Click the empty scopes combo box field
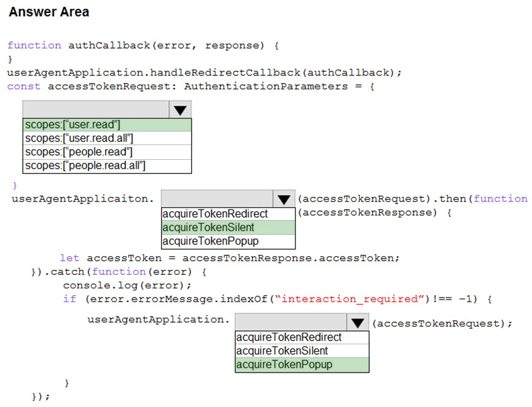532x407 pixels. point(96,109)
